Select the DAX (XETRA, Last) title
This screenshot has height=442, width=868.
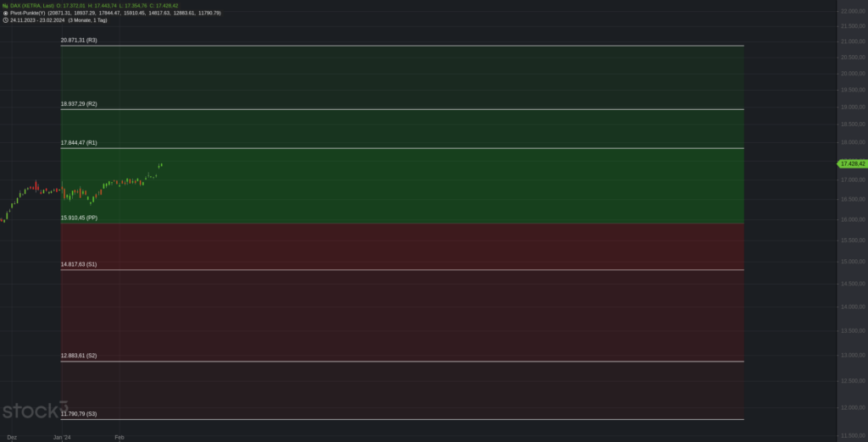tap(32, 6)
